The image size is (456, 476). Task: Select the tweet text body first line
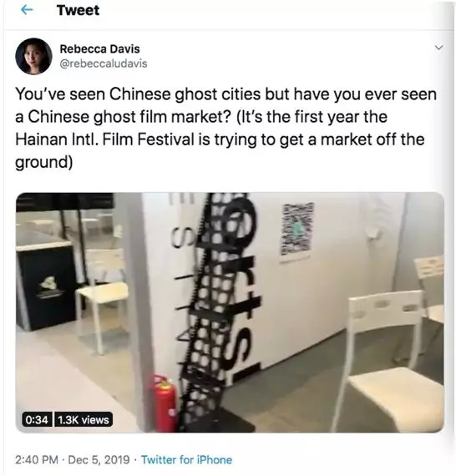pyautogui.click(x=225, y=94)
